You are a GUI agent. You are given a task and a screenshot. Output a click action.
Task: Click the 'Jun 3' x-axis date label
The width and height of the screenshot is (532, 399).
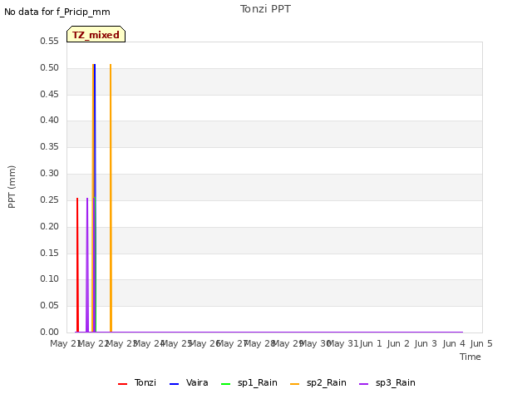pyautogui.click(x=426, y=343)
